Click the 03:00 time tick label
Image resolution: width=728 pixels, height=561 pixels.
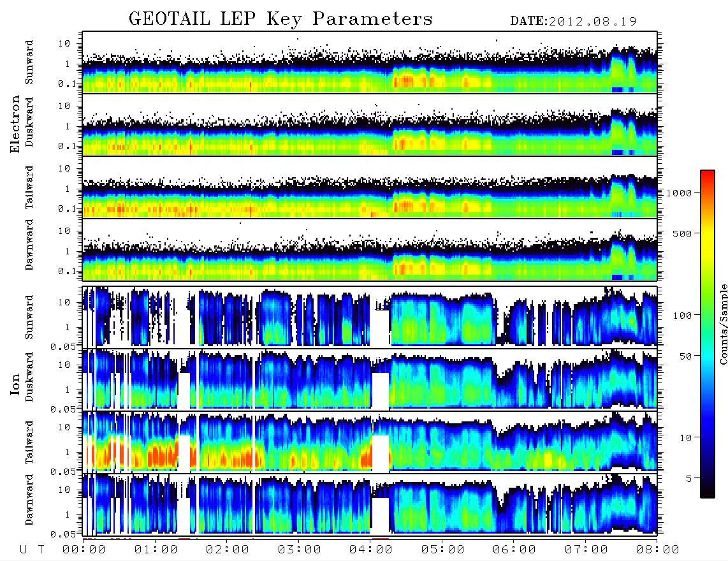point(300,550)
